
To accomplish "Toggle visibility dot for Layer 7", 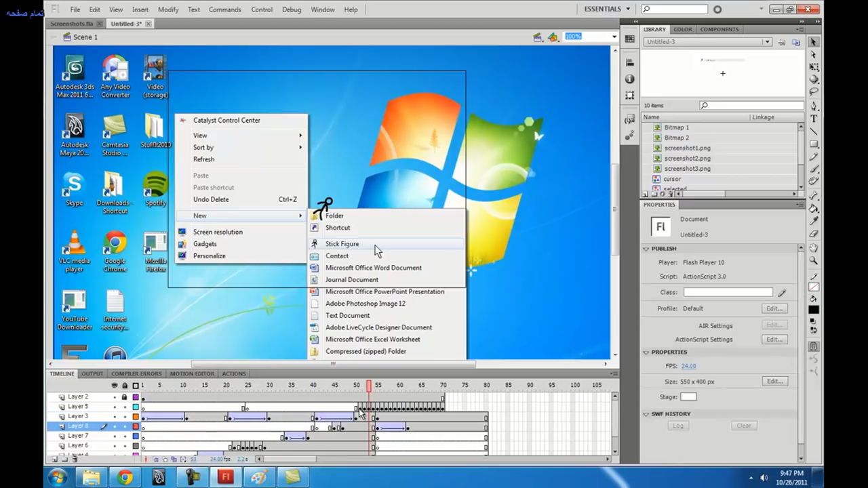I will 115,436.
